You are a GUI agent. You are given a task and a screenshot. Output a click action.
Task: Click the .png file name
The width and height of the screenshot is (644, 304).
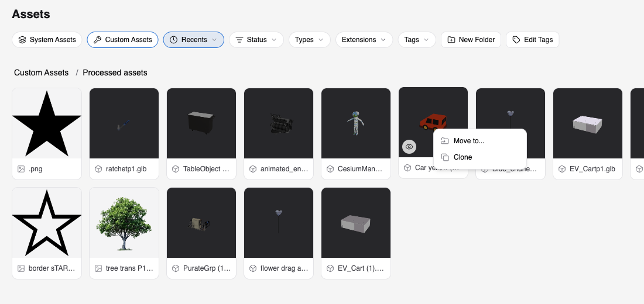tap(35, 169)
